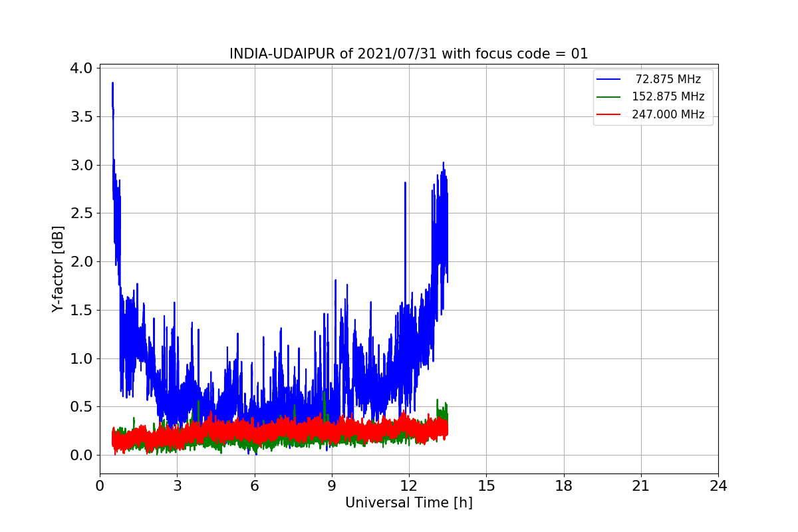
Task: Click x-axis tick label 6
Action: click(x=254, y=486)
